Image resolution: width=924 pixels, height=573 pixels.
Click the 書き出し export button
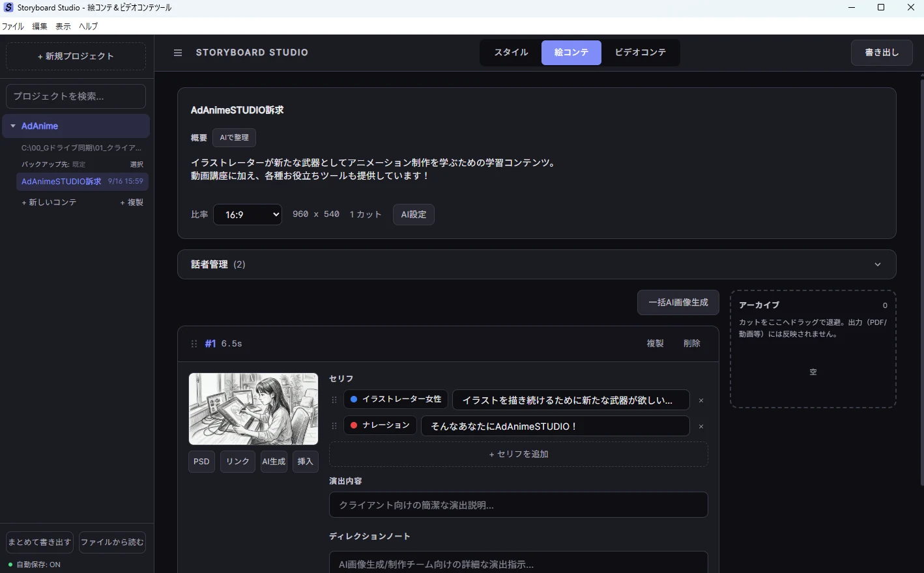pos(882,53)
